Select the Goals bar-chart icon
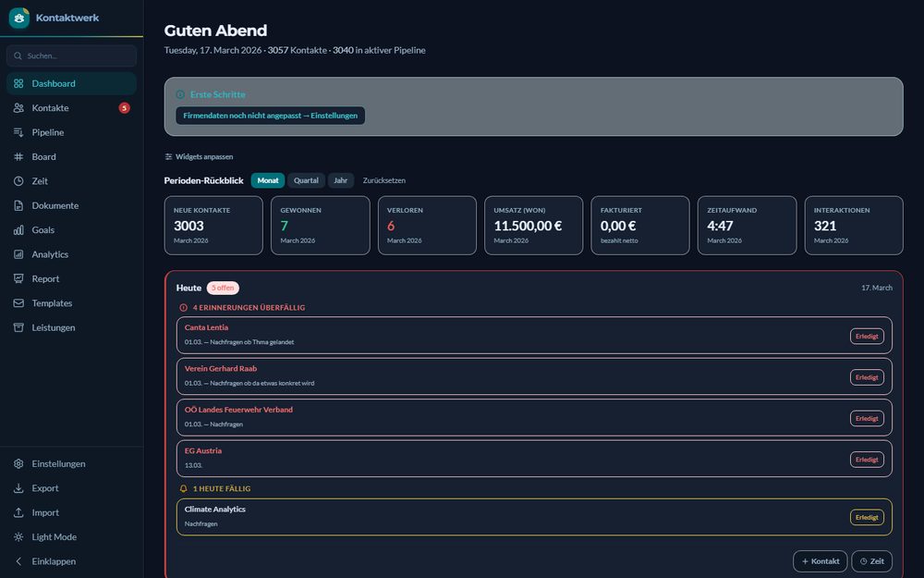The height and width of the screenshot is (578, 924). [x=17, y=229]
